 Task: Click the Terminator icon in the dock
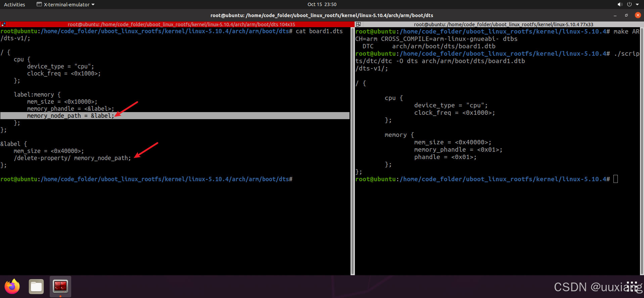click(60, 287)
